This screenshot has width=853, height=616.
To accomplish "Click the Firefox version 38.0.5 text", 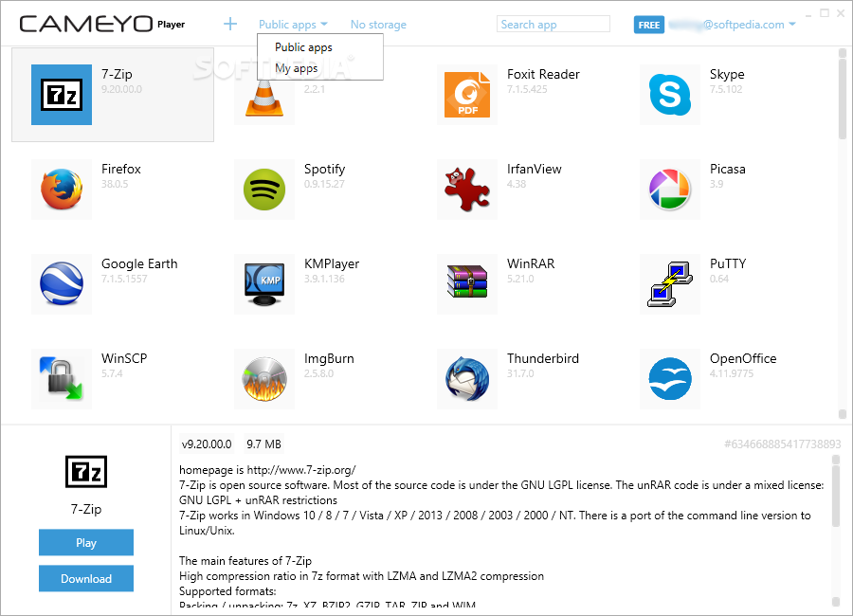I will tap(115, 184).
